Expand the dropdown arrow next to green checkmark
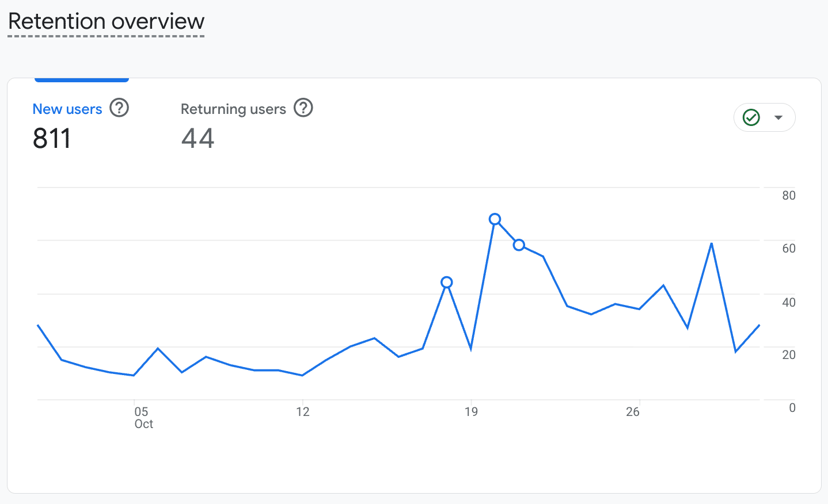828x504 pixels. [x=778, y=117]
